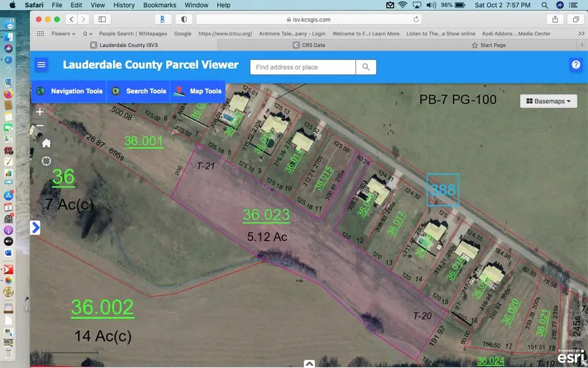
Task: Open the Google bookmark
Action: (x=183, y=33)
